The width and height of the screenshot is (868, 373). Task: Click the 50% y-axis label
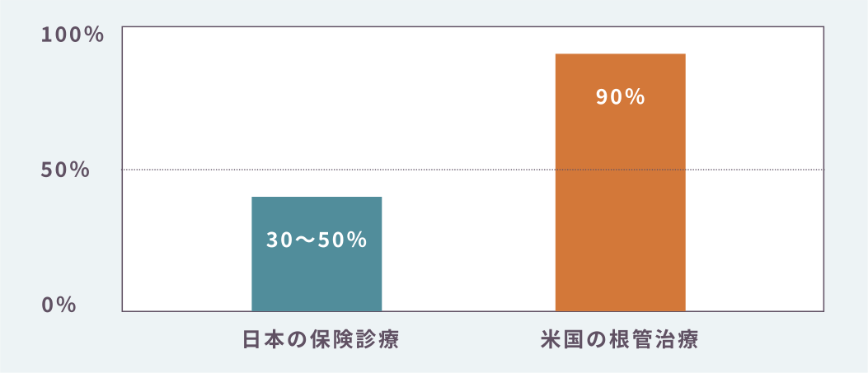coord(66,170)
